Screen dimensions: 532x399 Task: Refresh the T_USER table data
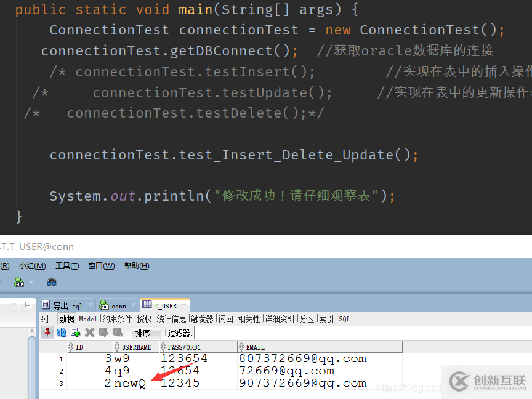coord(61,332)
